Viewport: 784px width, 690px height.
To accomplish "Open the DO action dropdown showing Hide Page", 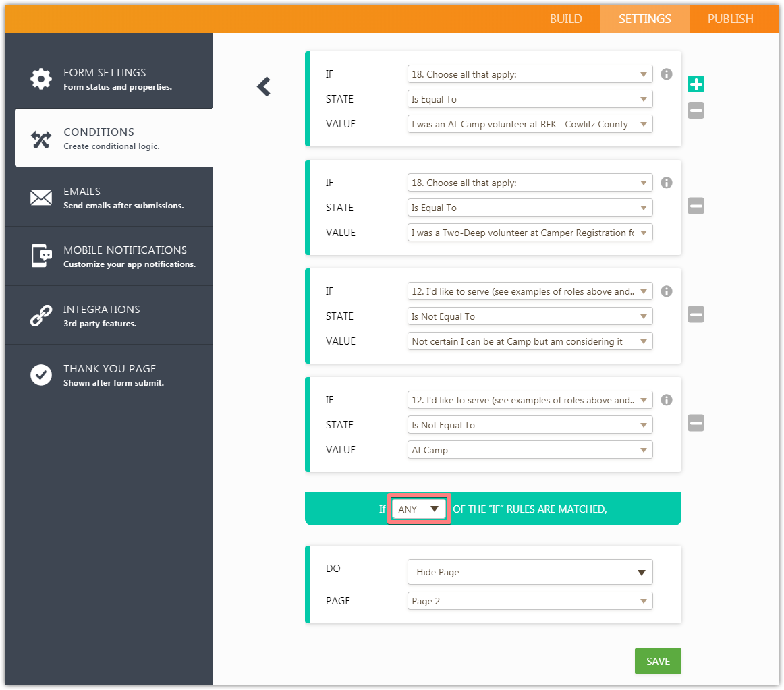I will tap(530, 572).
